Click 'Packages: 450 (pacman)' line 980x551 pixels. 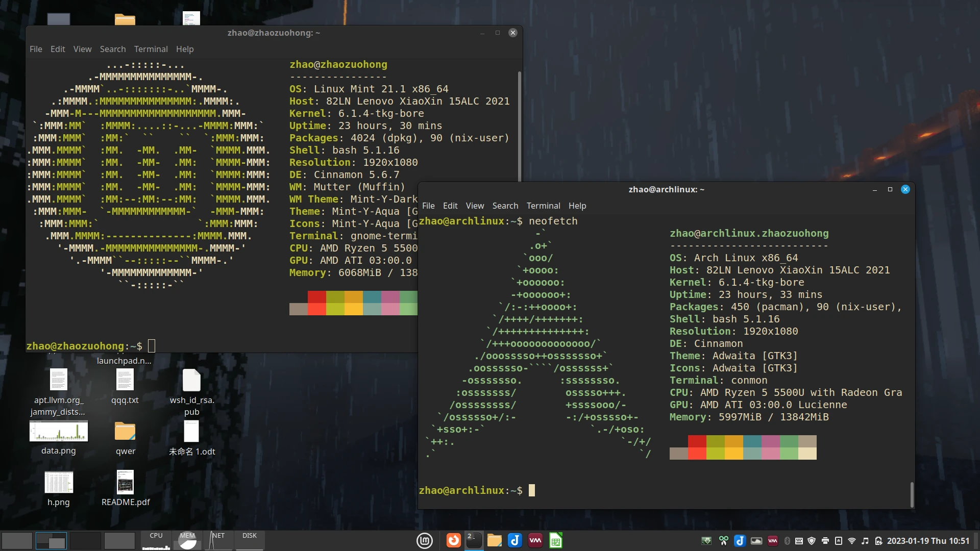click(x=786, y=307)
